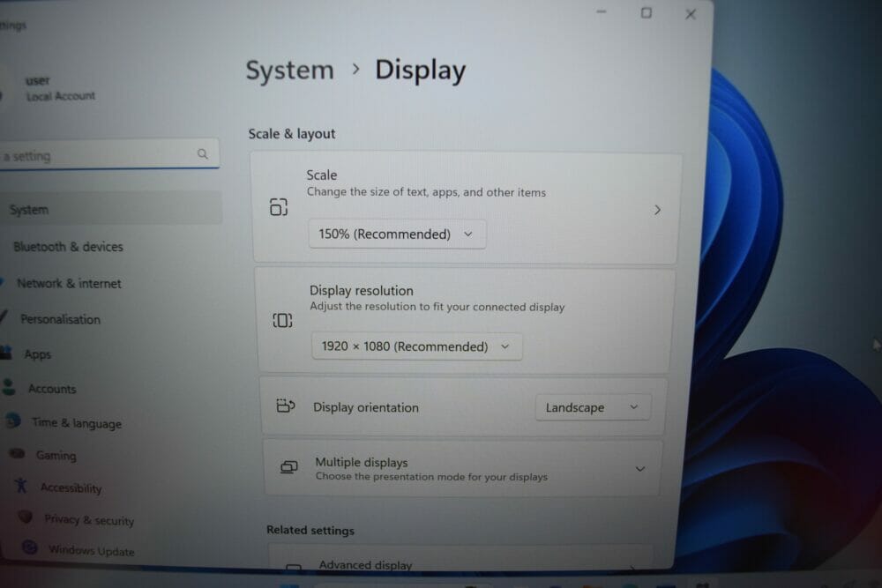Open Accessibility settings
This screenshot has width=882, height=588.
coord(71,488)
